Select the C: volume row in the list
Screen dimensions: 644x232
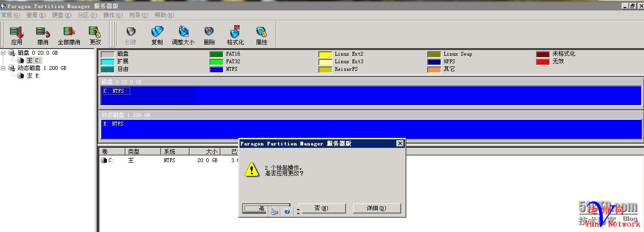pos(169,161)
